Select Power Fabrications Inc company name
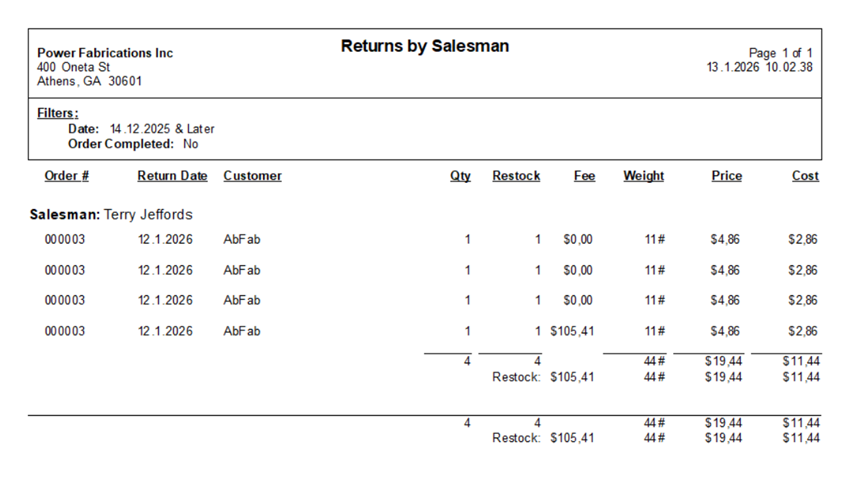 [x=105, y=53]
